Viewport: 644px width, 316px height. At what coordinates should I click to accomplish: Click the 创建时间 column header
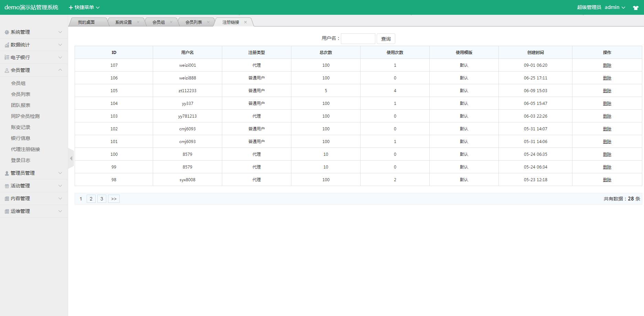click(536, 53)
